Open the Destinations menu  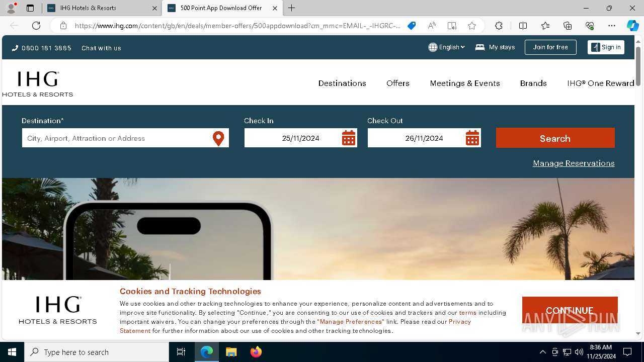[x=342, y=83]
